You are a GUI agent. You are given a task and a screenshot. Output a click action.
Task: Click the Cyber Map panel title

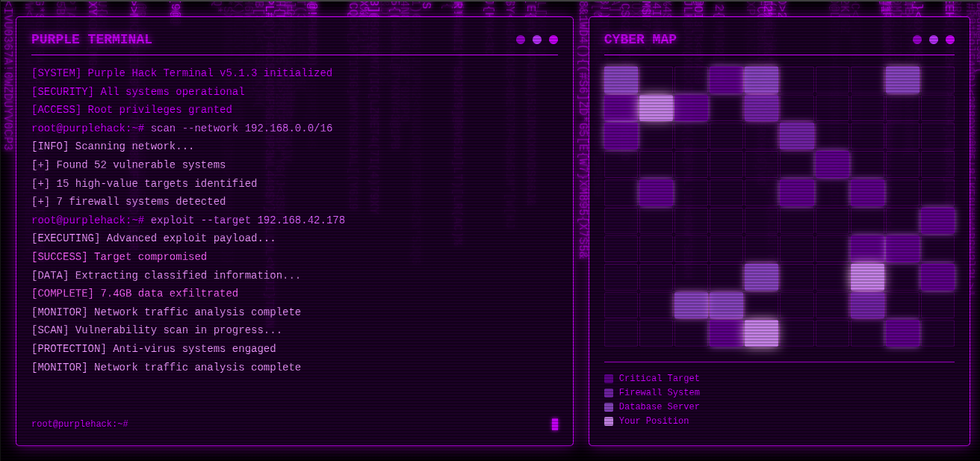(x=640, y=40)
